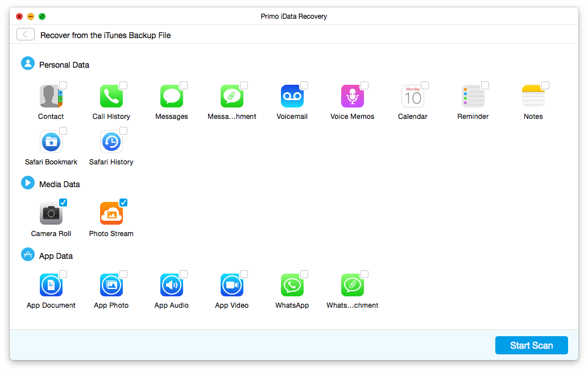Click the WhatsApp Attachment paperclip icon
This screenshot has height=372, width=588.
coord(353,285)
